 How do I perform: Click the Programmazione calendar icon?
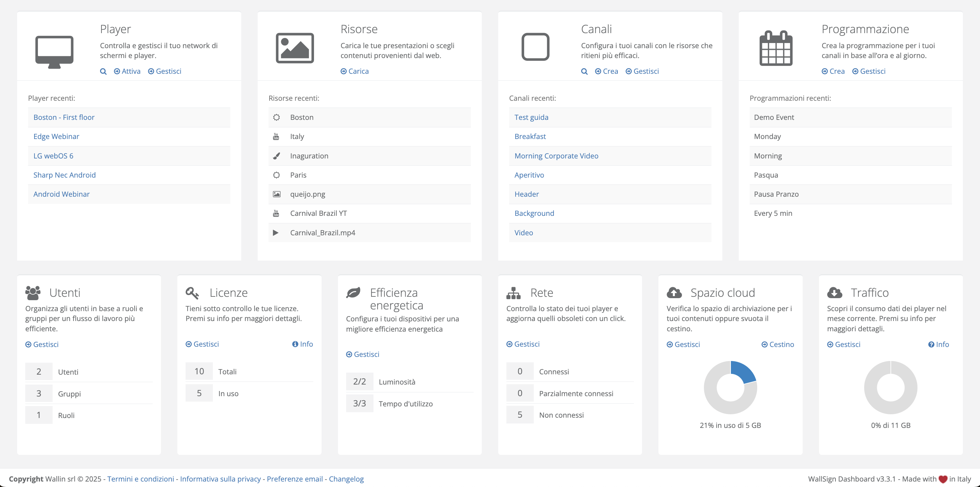[776, 48]
